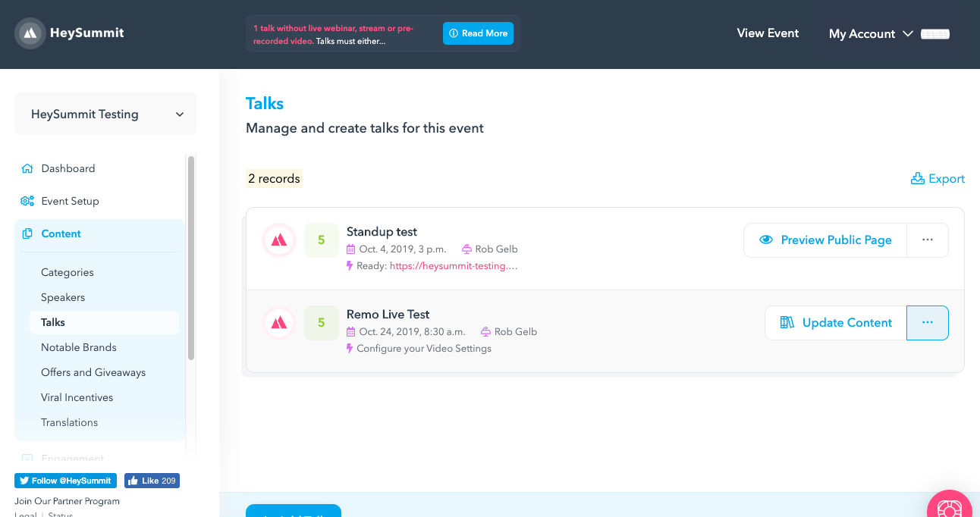Open the Dashboard home icon
Screen dimensions: 980x517
27,168
